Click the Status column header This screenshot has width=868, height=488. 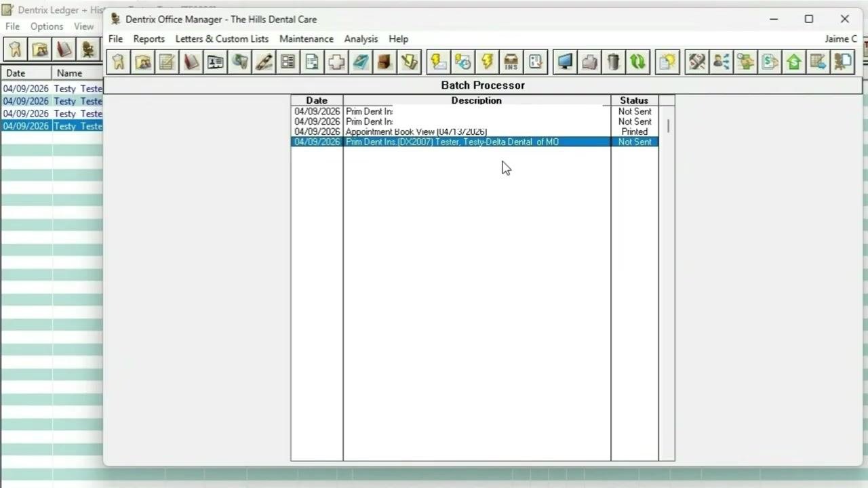pos(634,100)
